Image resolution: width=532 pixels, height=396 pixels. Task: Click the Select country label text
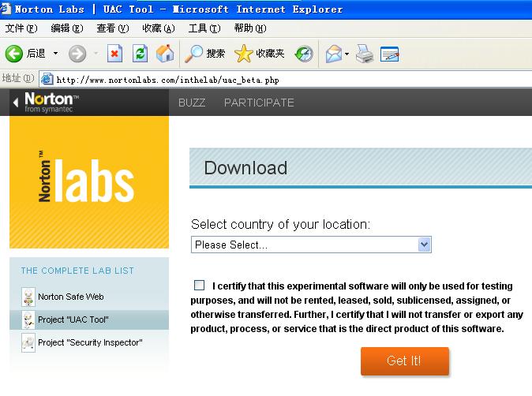tap(280, 225)
